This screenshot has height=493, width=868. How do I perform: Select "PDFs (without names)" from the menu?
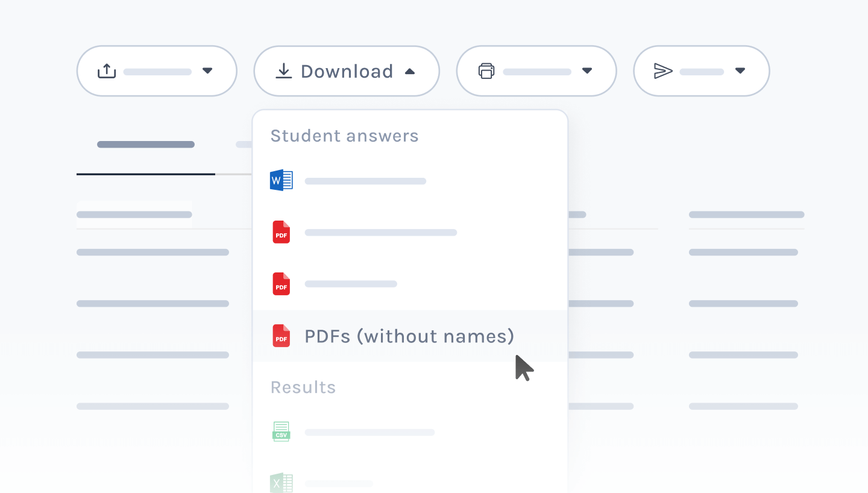click(409, 336)
